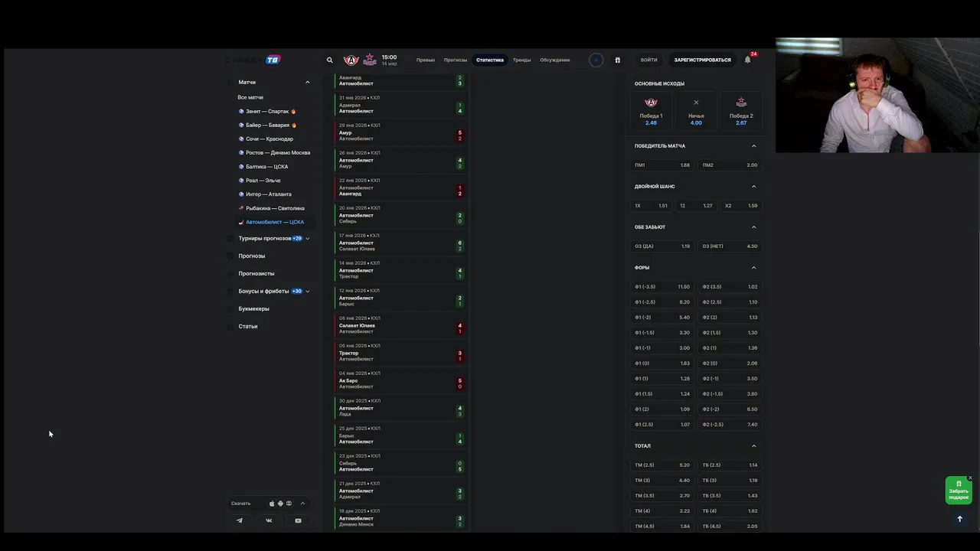This screenshot has width=980, height=551.
Task: Expand Турниры прогнозов sidebar section
Action: (308, 238)
